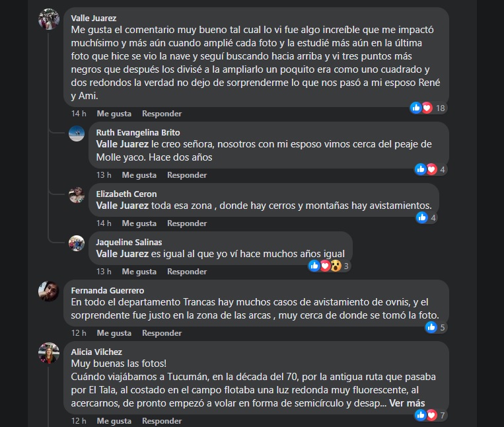Reply to Elizabeth Ceron's comment
The width and height of the screenshot is (504, 427).
(x=187, y=223)
